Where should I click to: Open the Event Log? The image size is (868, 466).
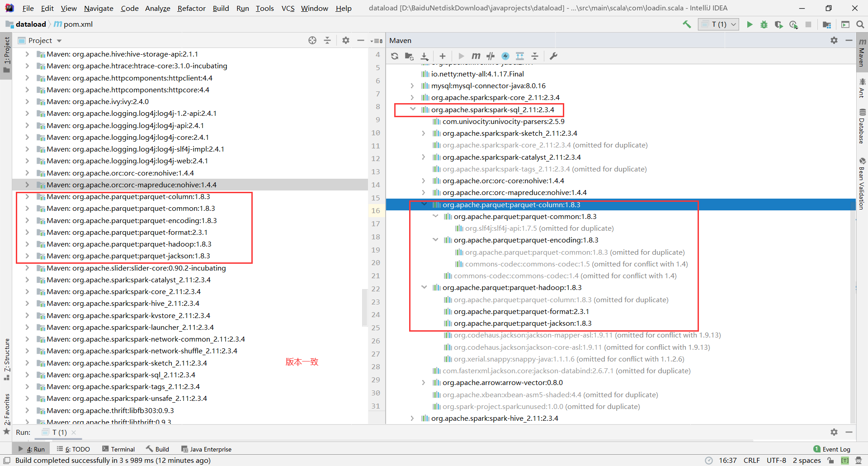832,449
